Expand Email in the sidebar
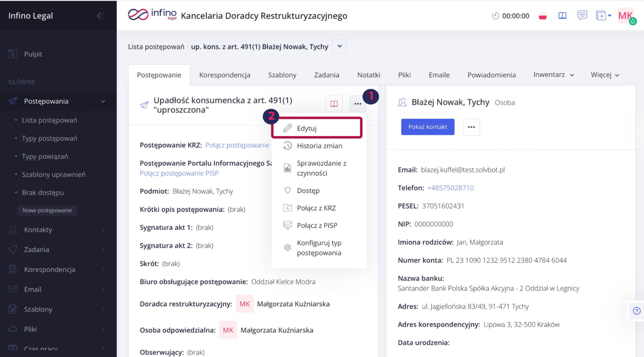644x357 pixels. point(58,289)
